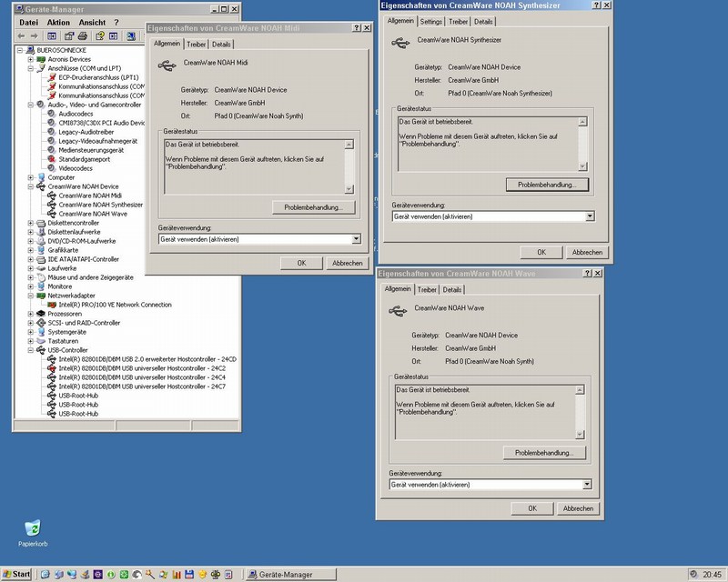
Task: Click the taskbar clock showing 20:45
Action: click(x=712, y=575)
